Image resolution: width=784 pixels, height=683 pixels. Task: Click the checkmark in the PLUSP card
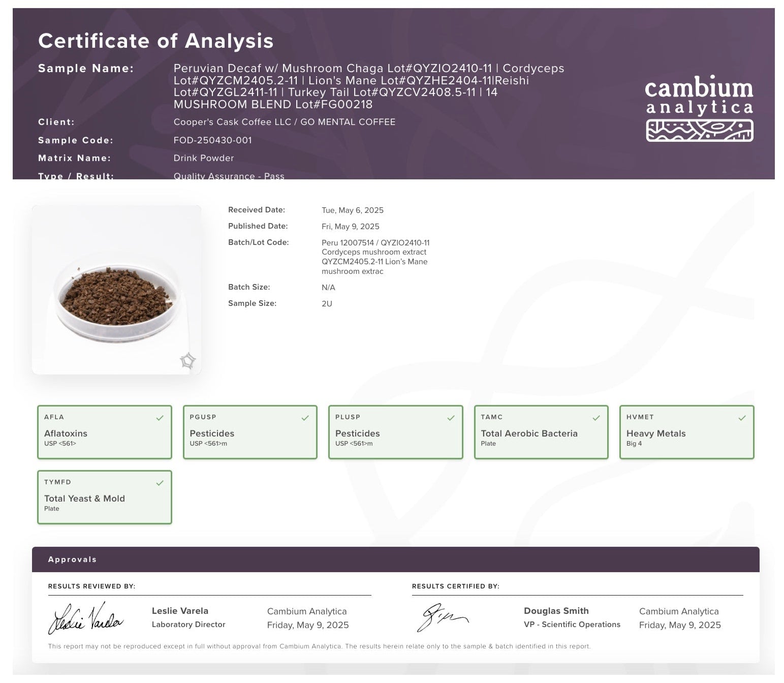[451, 418]
